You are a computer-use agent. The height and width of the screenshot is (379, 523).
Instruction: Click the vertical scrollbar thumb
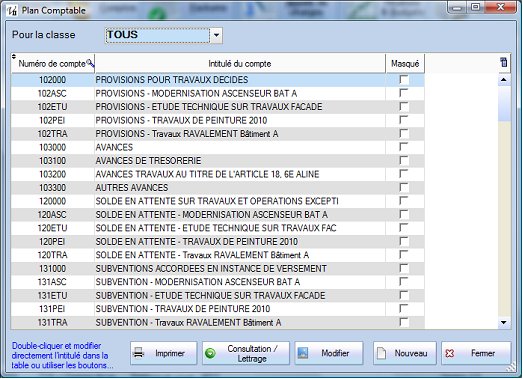[x=504, y=103]
